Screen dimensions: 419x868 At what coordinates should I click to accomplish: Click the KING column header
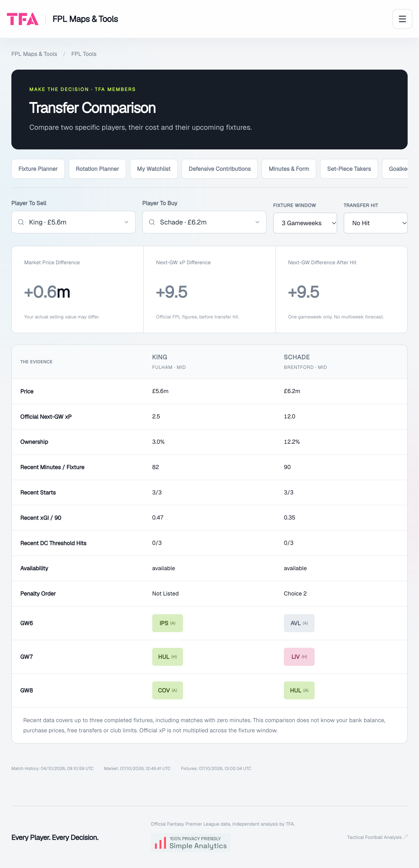click(160, 357)
